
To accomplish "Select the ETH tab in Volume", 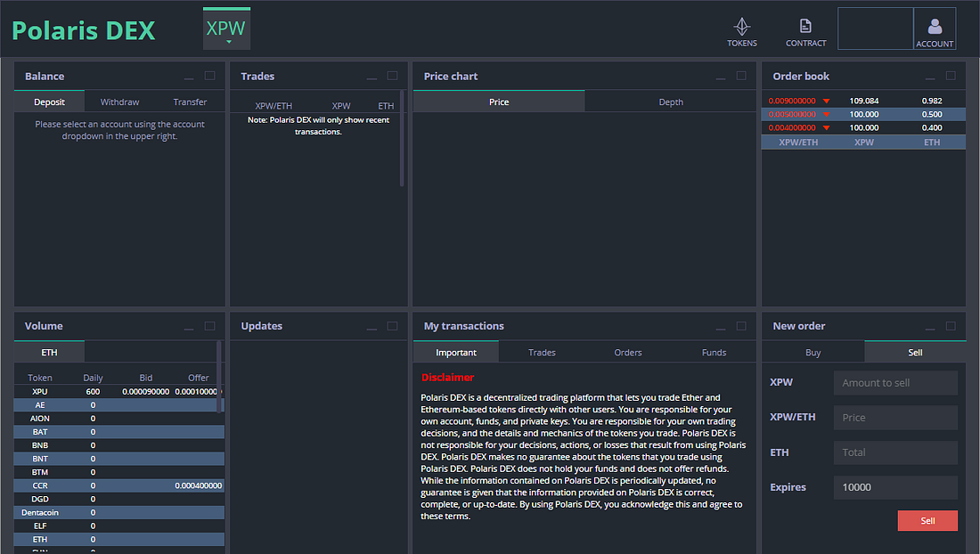I will coord(49,352).
